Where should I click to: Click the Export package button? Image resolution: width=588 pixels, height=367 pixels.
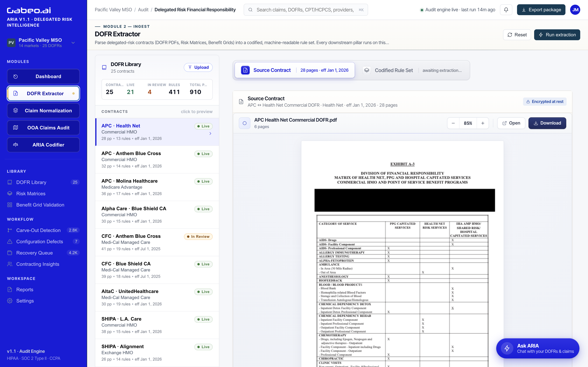click(x=541, y=10)
